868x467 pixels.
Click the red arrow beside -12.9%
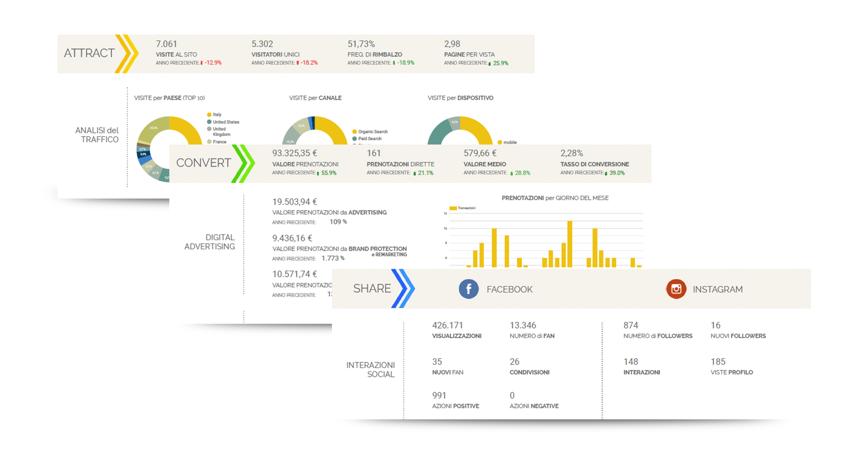click(x=201, y=63)
